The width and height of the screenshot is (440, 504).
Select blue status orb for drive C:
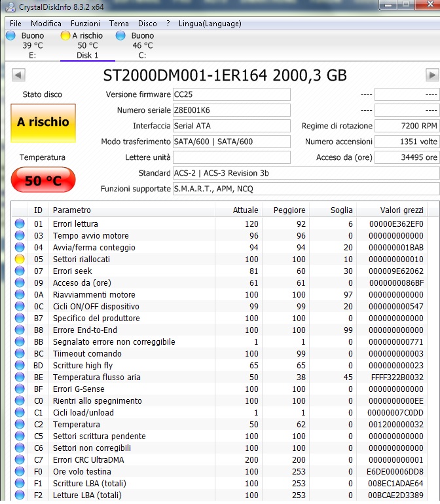click(x=120, y=35)
